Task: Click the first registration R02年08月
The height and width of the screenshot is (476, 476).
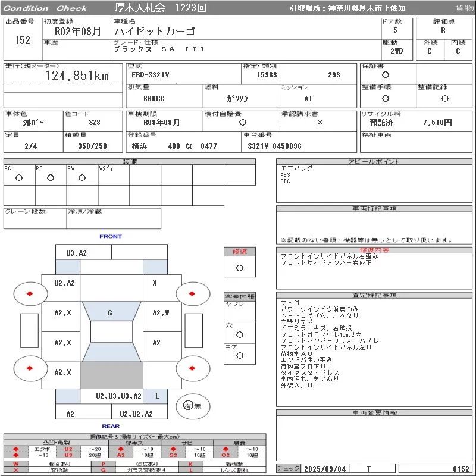Action: pyautogui.click(x=78, y=31)
